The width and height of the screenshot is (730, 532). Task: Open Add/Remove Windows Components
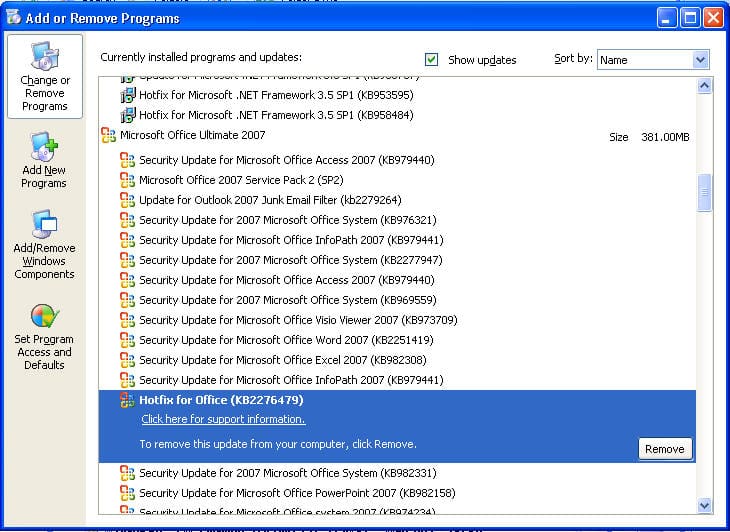point(44,244)
